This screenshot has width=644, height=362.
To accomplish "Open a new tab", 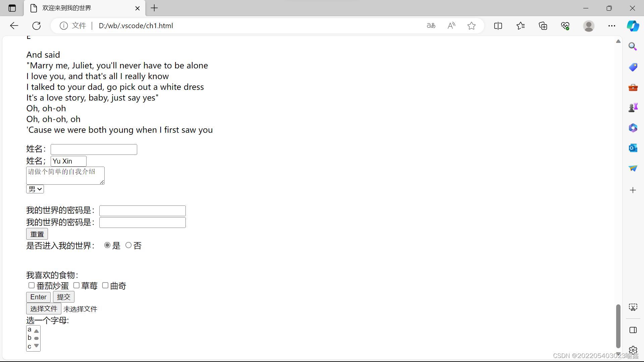I will click(x=154, y=8).
